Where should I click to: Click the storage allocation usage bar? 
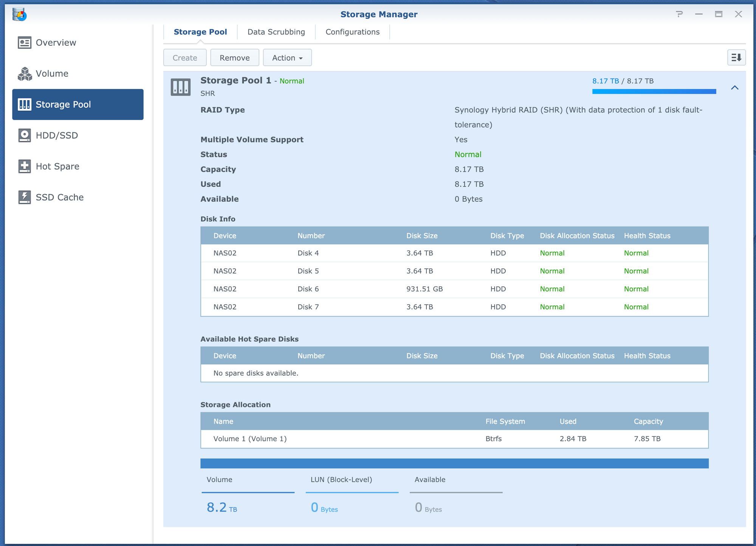454,464
